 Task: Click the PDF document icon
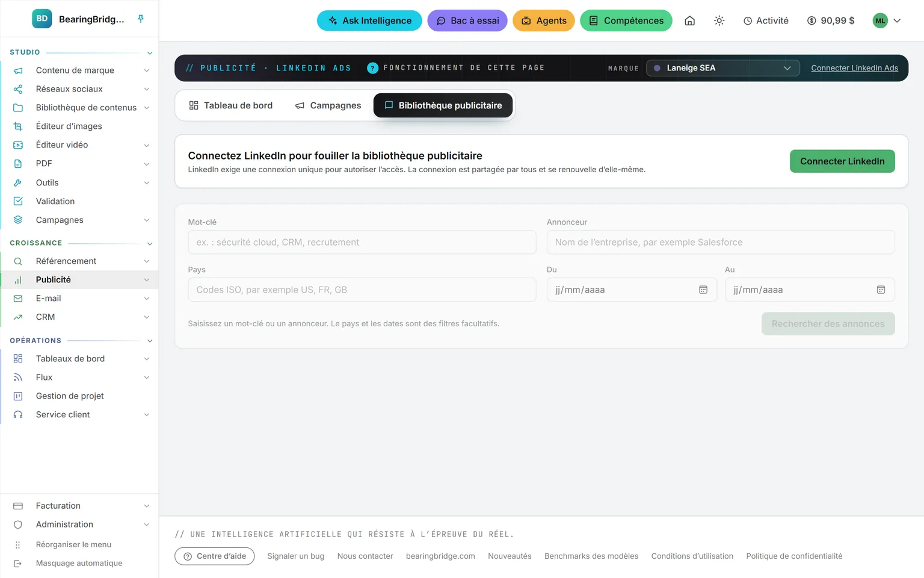[18, 164]
